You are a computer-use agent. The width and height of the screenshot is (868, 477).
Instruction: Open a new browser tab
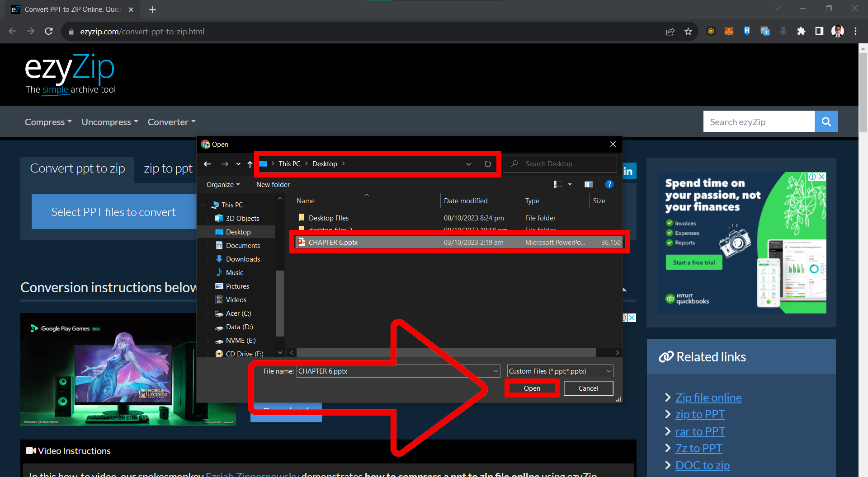coord(152,9)
